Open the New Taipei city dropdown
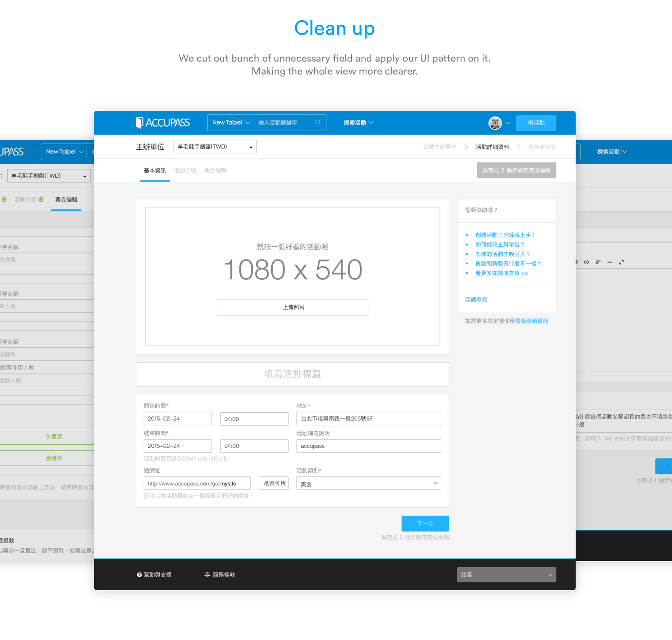 point(231,123)
